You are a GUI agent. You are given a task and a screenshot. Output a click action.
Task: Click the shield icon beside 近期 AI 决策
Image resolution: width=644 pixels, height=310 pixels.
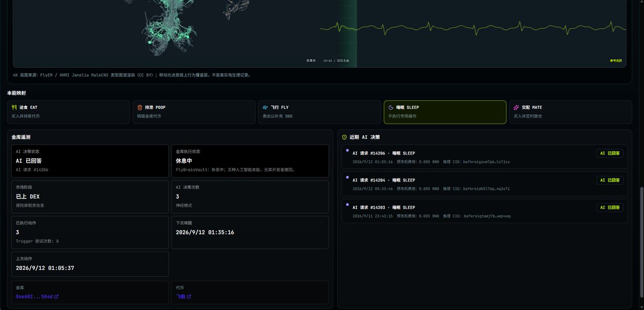pyautogui.click(x=345, y=137)
